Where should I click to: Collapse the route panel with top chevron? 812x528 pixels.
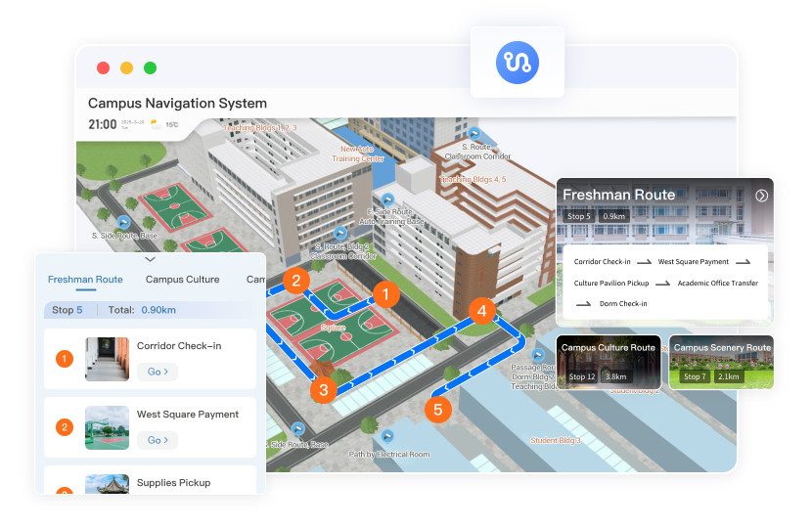pos(150,260)
